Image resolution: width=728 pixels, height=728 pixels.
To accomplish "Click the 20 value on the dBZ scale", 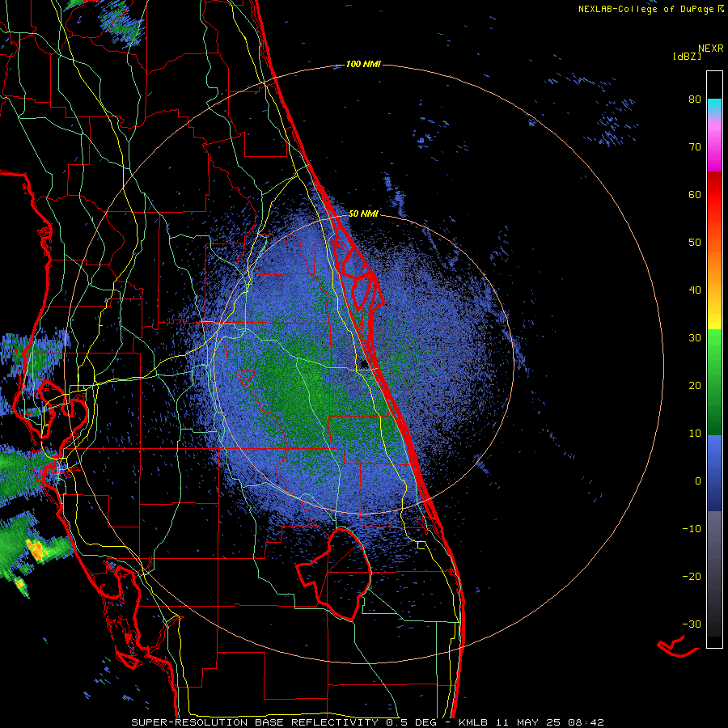I will (695, 386).
